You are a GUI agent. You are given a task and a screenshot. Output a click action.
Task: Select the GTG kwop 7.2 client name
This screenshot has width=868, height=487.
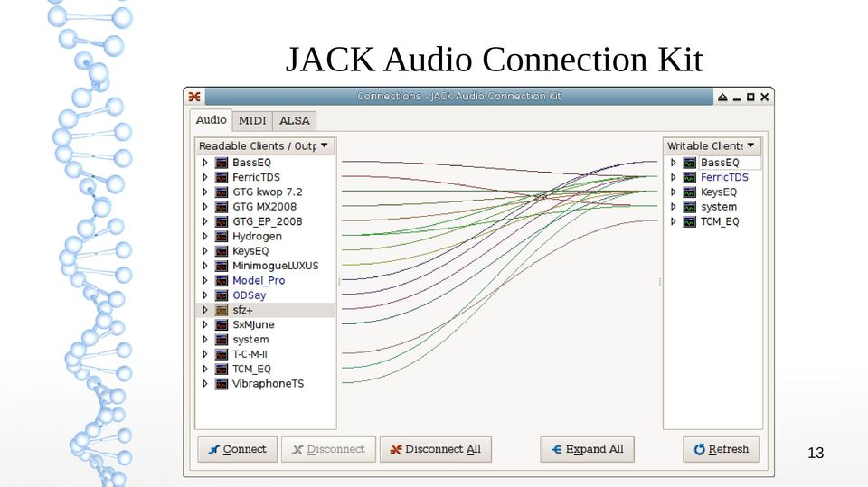pyautogui.click(x=268, y=192)
